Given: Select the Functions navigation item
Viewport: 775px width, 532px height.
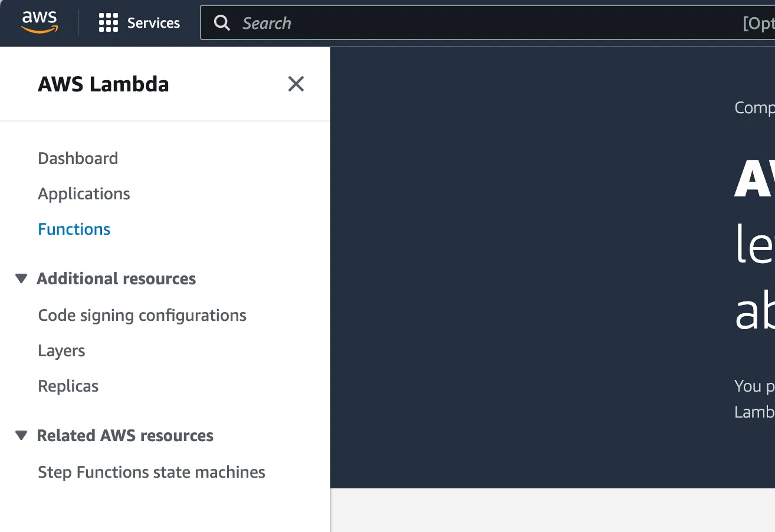Looking at the screenshot, I should pos(74,229).
